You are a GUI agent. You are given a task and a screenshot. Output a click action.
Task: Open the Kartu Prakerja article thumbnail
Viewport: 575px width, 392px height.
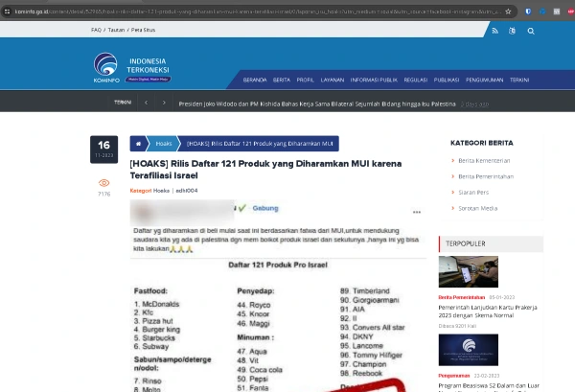click(x=469, y=272)
